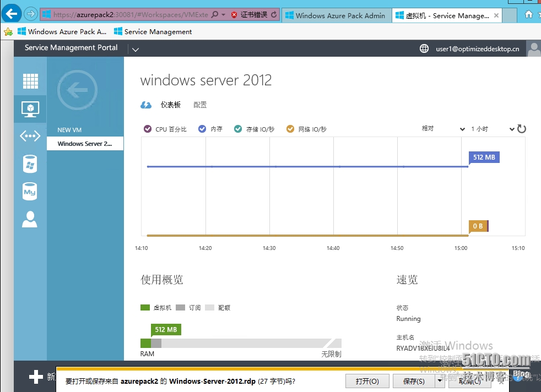
Task: Click the green 虚拟机 legend swatch
Action: [145, 308]
